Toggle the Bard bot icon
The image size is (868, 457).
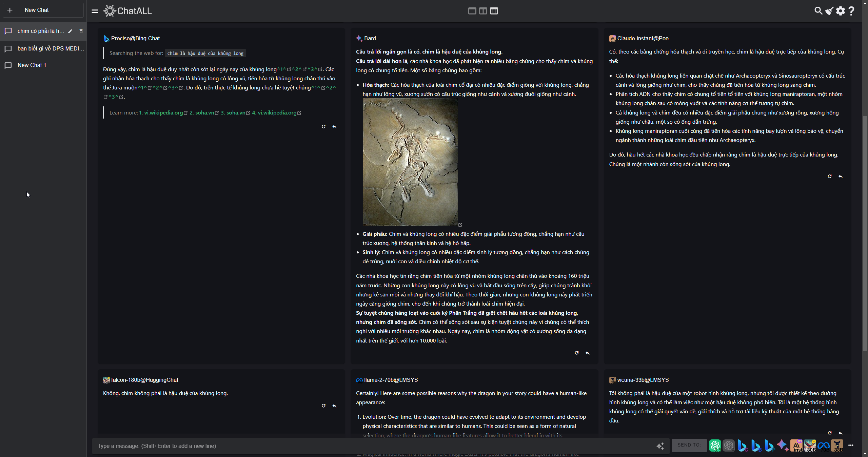coord(783,445)
